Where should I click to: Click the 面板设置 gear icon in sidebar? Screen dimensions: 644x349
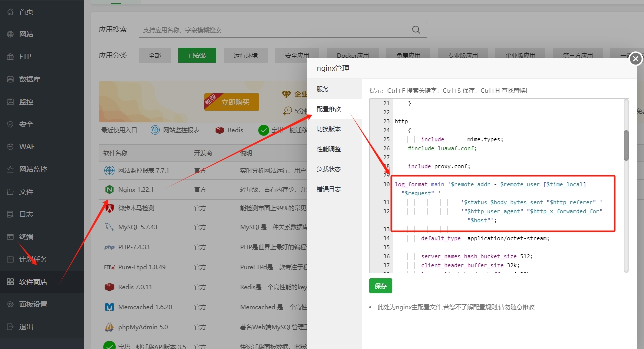tap(10, 304)
